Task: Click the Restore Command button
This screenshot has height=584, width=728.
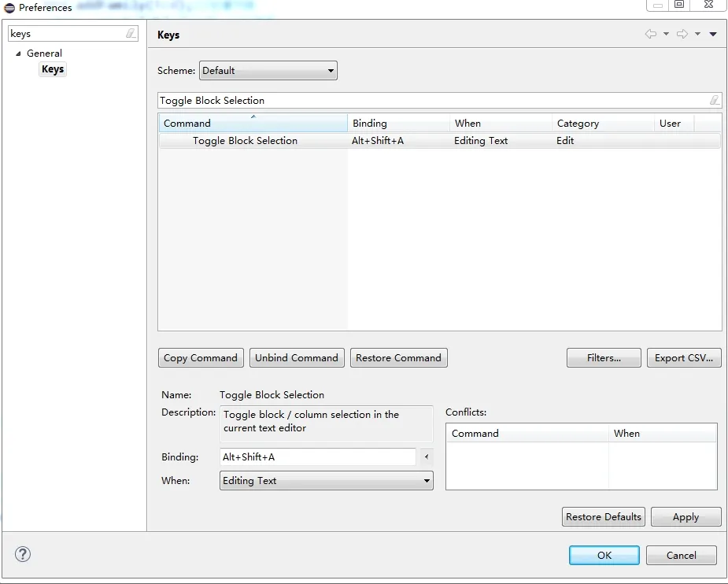Action: (x=399, y=358)
